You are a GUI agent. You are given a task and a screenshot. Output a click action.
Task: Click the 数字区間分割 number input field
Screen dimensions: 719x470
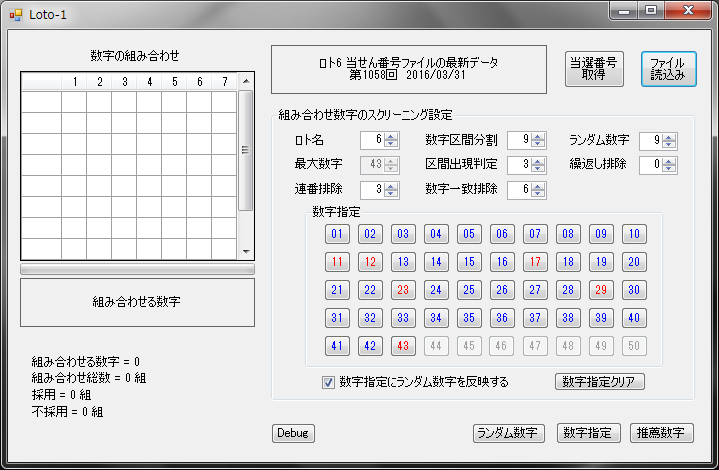point(519,140)
